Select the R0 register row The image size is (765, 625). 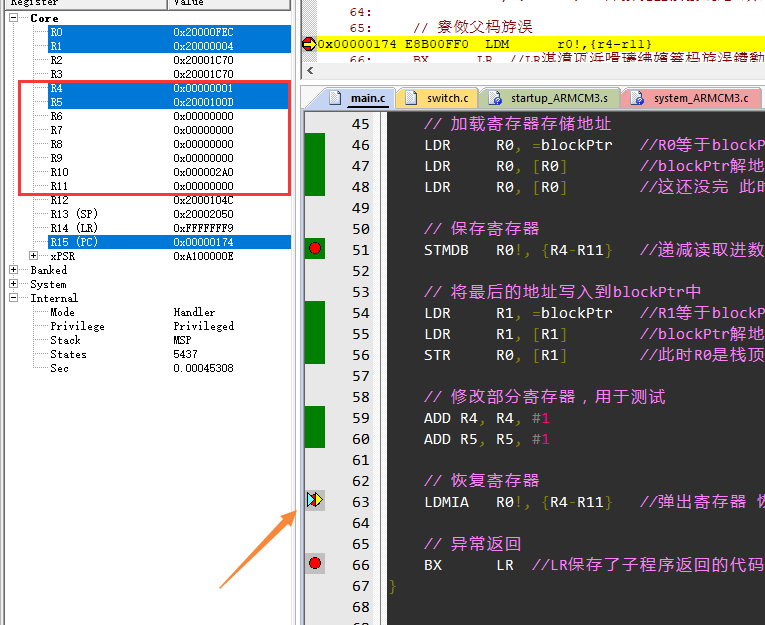[169, 32]
